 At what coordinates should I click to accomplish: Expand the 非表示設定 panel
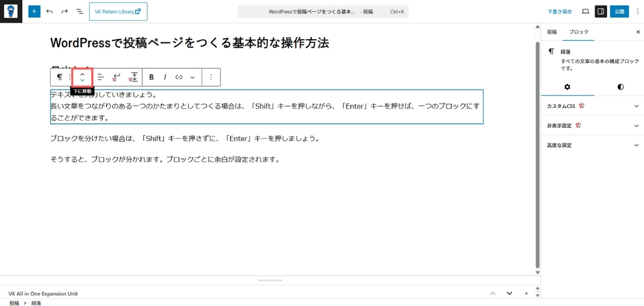592,126
